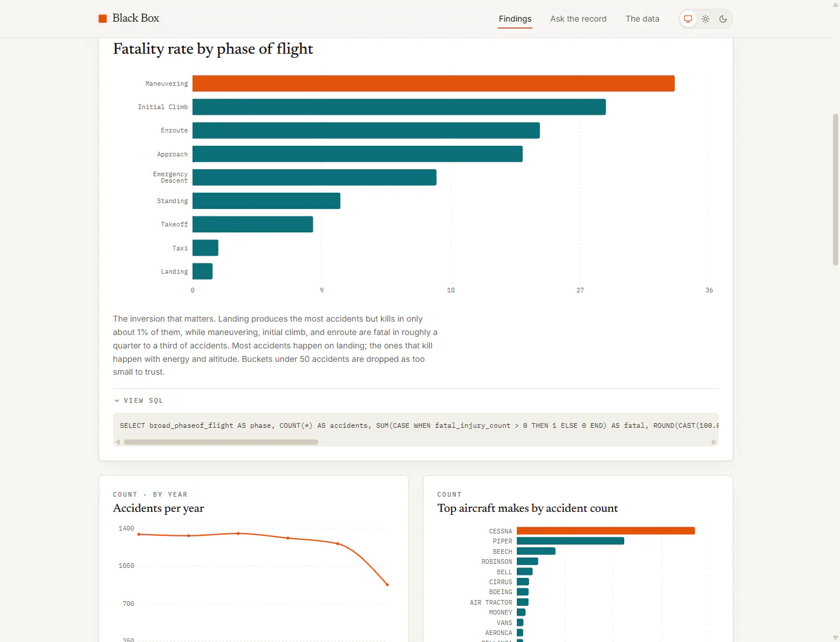Click the horizontal SQL scrollbar thumb
The width and height of the screenshot is (840, 642).
point(221,442)
